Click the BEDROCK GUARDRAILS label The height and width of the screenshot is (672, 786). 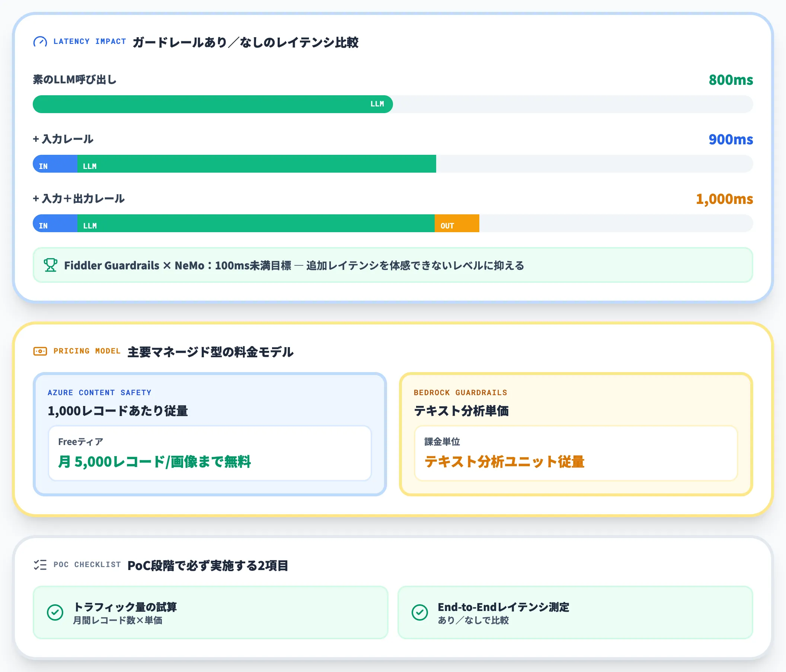460,393
